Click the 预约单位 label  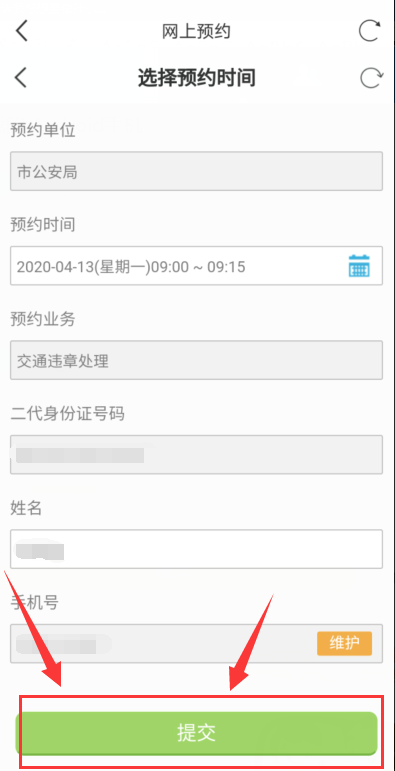coord(43,130)
